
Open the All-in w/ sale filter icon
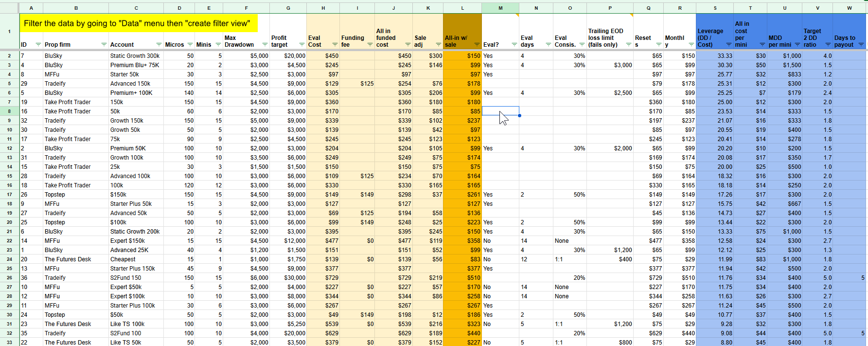tap(477, 44)
